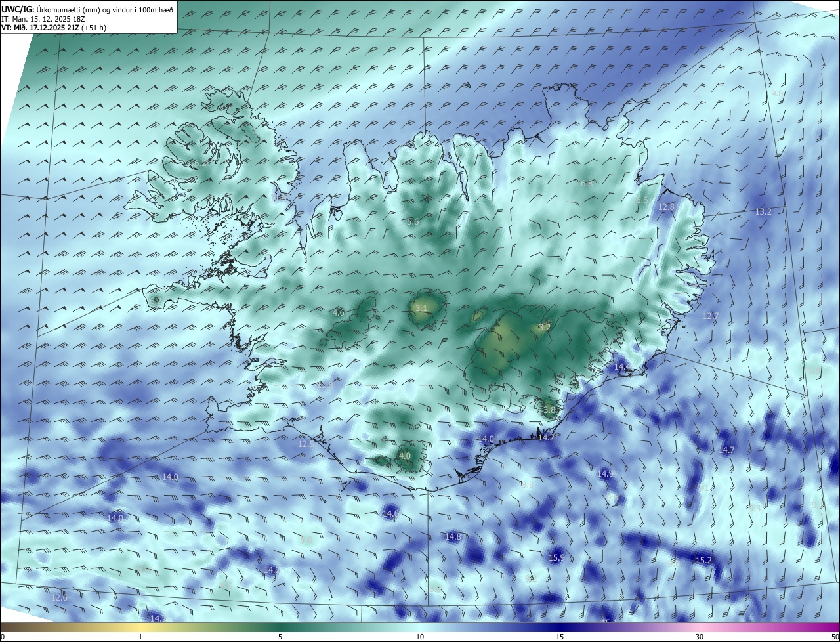Click the 14.7 value label on the map
The image size is (840, 642).
click(726, 450)
